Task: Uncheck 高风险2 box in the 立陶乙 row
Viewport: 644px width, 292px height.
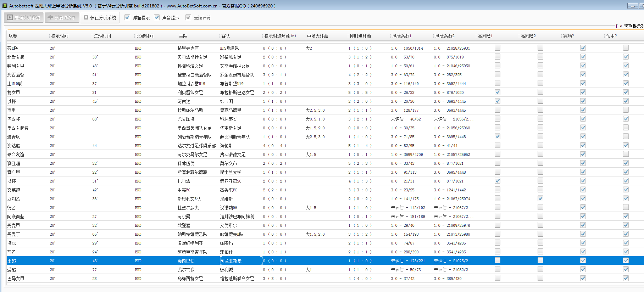Action: (x=540, y=198)
